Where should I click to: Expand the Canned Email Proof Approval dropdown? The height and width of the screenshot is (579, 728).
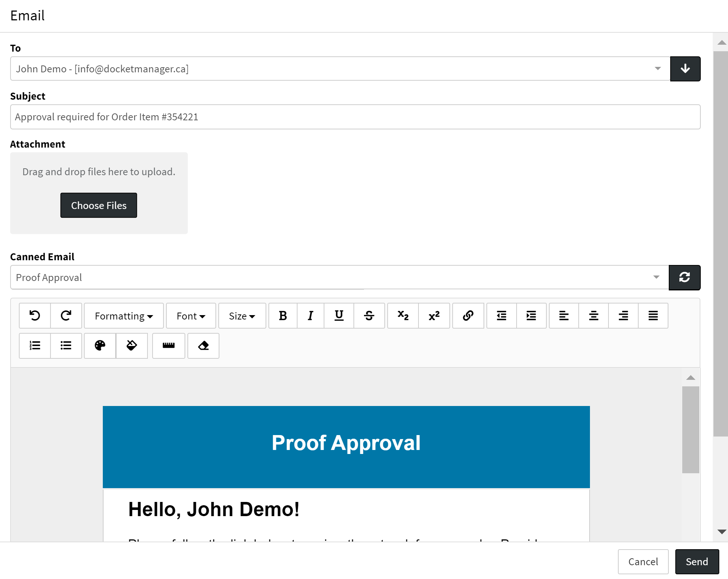(x=656, y=277)
